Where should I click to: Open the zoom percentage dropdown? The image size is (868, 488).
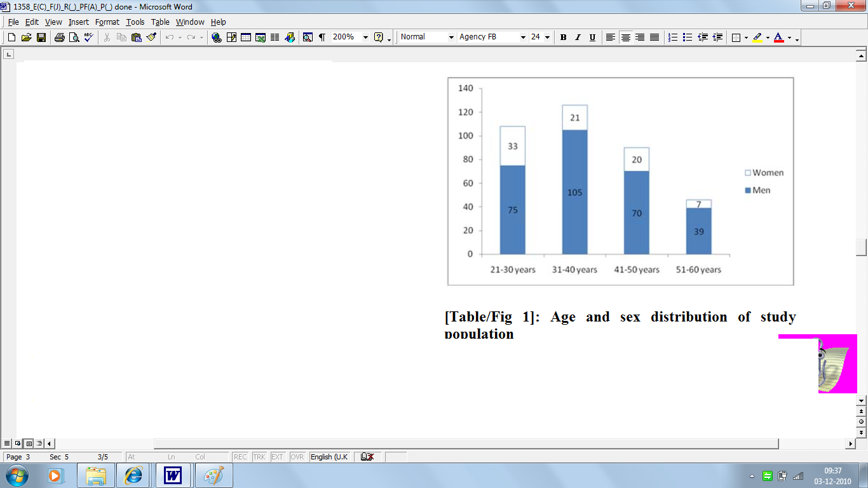pos(365,37)
